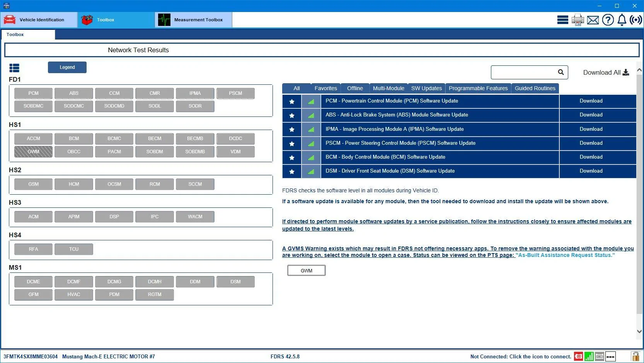
Task: Switch to list view using the blue list icon
Action: click(x=14, y=68)
